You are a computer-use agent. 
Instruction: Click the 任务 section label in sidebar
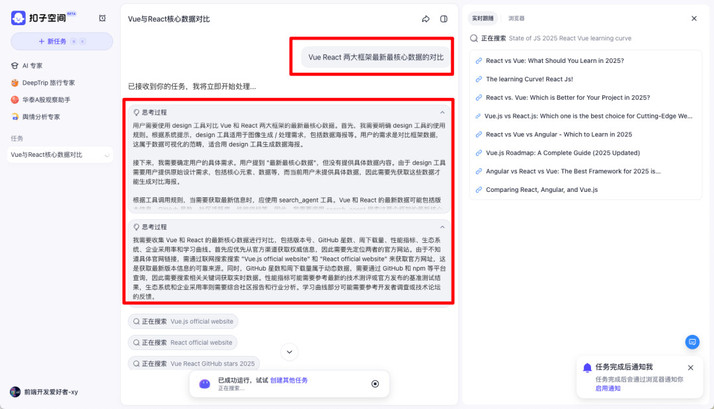pos(17,138)
